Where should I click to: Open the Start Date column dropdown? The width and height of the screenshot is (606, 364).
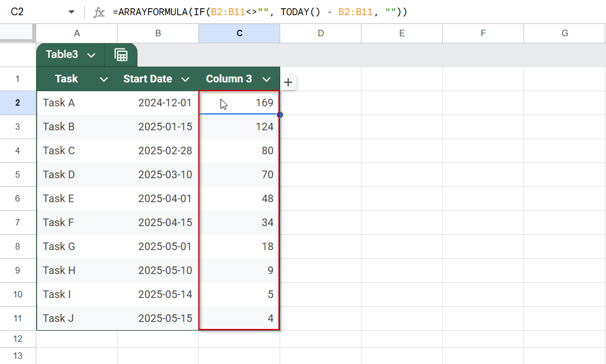(x=185, y=79)
